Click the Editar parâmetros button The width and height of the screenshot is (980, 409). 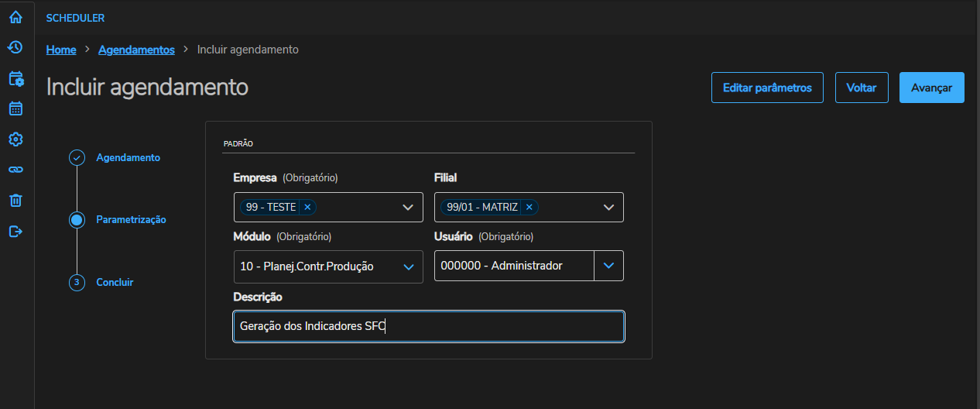tap(767, 88)
